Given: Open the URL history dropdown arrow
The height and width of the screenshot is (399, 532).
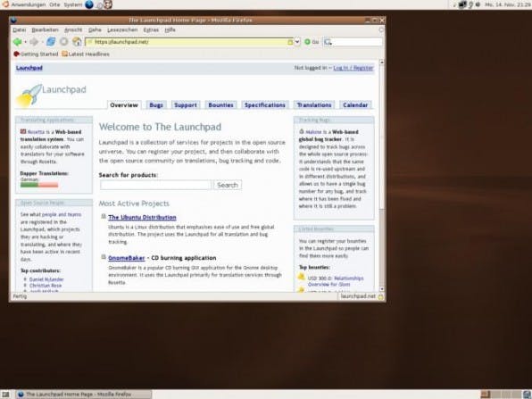Looking at the screenshot, I should (x=297, y=42).
